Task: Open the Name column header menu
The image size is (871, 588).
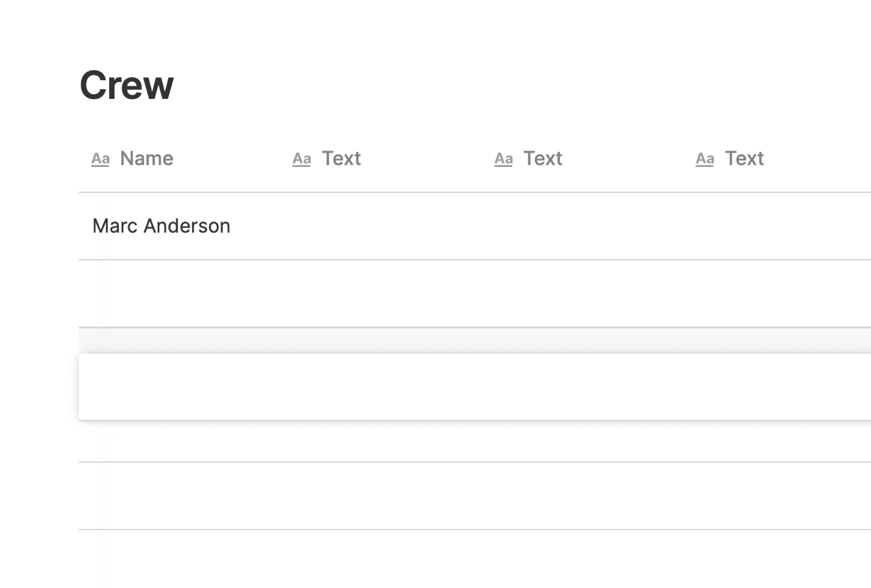Action: point(147,158)
